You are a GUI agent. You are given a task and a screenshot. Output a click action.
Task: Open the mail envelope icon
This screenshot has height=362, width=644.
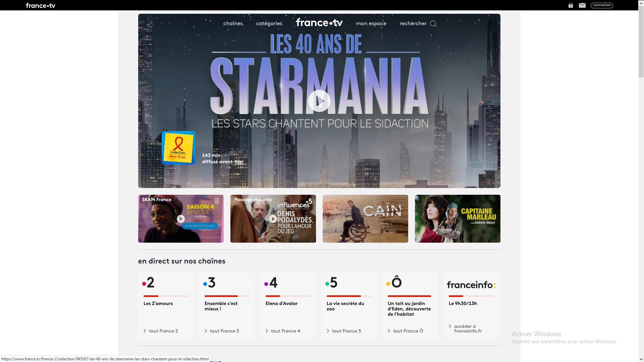[x=582, y=5]
